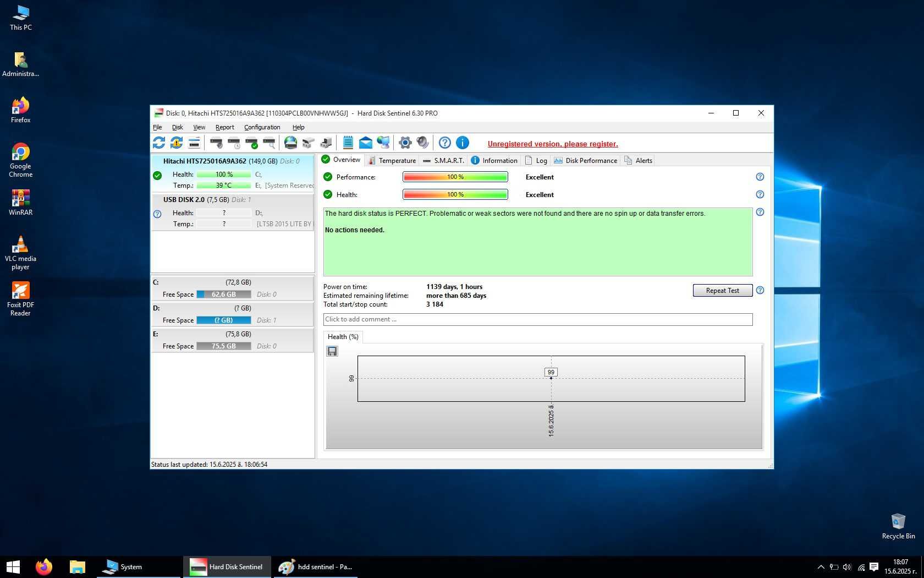Open the View menu
Image resolution: width=924 pixels, height=578 pixels.
click(199, 127)
